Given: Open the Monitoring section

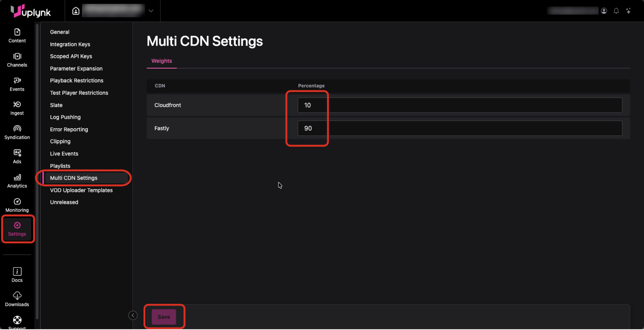Looking at the screenshot, I should (x=17, y=205).
